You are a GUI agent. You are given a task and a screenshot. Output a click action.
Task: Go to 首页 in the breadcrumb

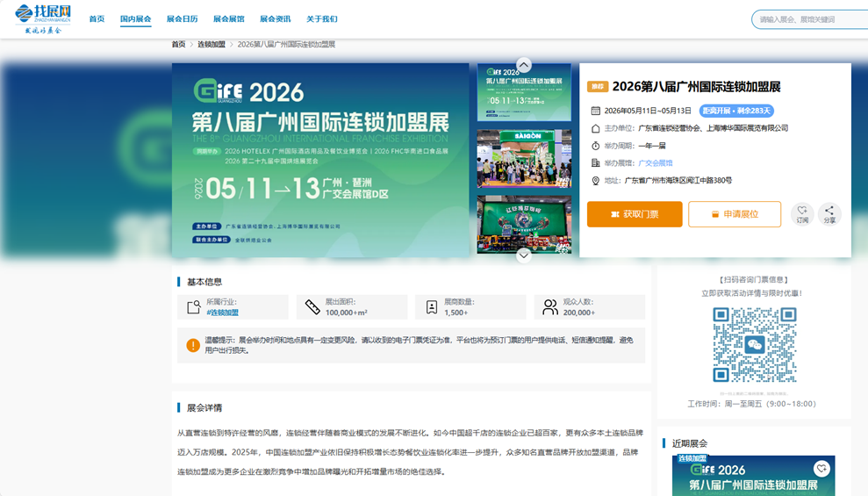[178, 44]
